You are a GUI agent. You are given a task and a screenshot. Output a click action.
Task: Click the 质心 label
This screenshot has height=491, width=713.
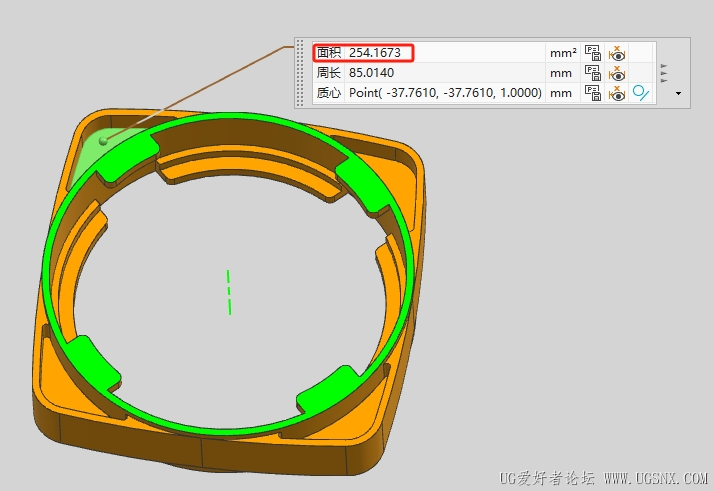point(328,93)
